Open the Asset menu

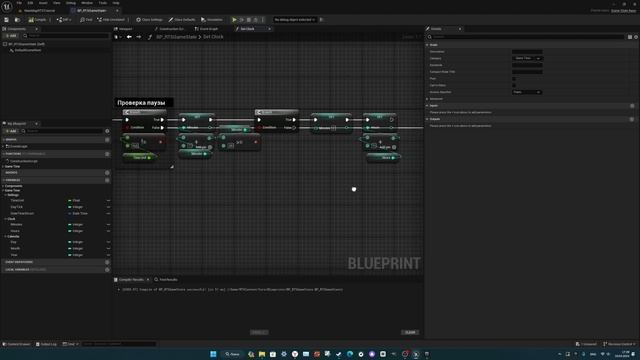[43, 3]
